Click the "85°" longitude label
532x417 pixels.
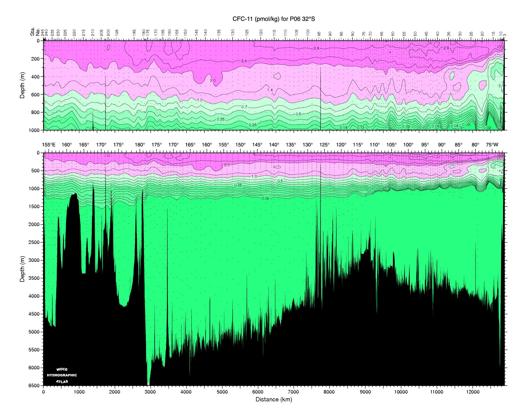click(459, 145)
